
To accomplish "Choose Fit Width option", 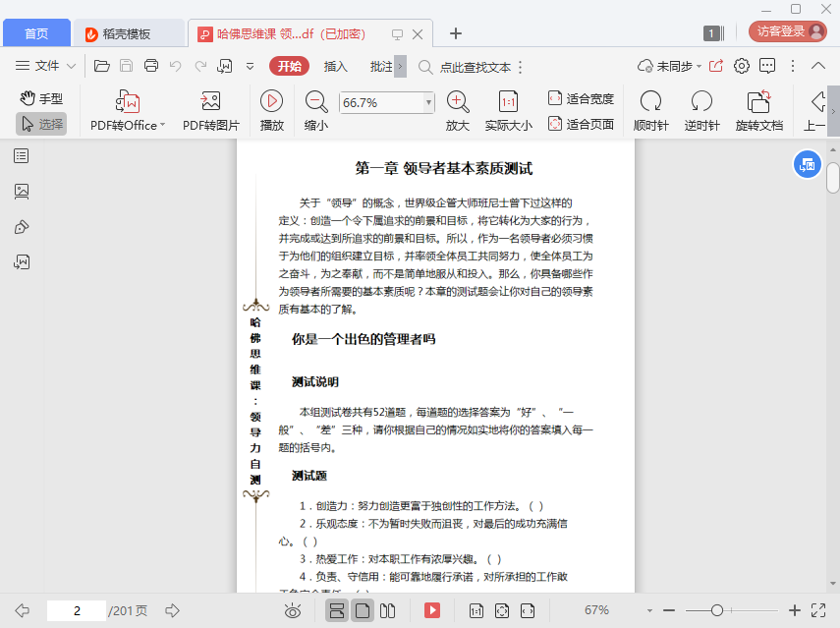I will click(x=581, y=98).
